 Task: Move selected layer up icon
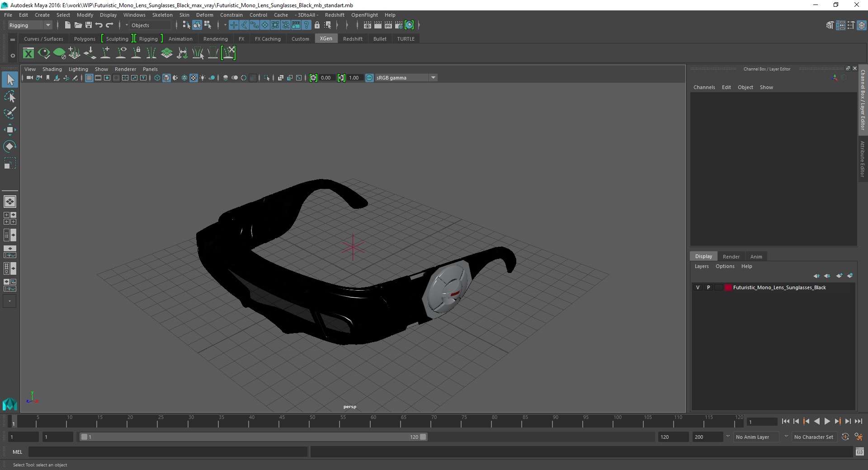click(816, 276)
